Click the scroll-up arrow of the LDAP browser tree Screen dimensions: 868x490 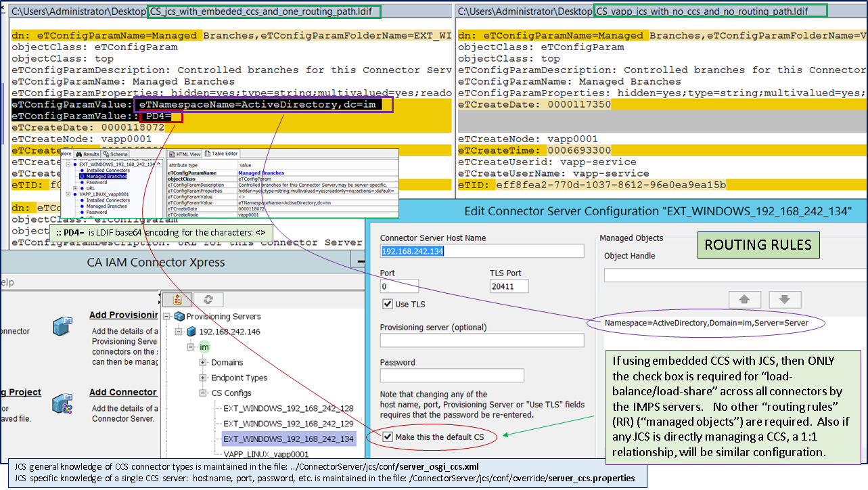point(158,164)
